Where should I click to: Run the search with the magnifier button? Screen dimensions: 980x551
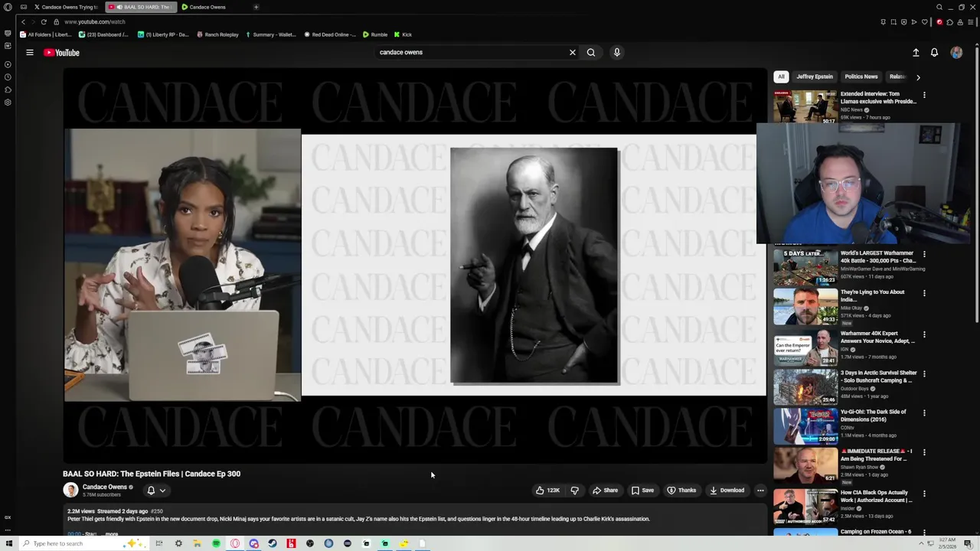[x=591, y=52]
